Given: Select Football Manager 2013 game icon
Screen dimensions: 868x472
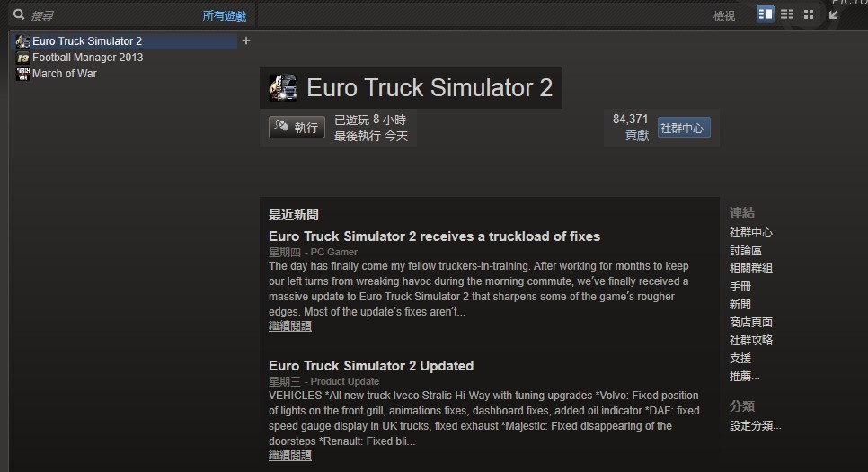Looking at the screenshot, I should pyautogui.click(x=22, y=57).
